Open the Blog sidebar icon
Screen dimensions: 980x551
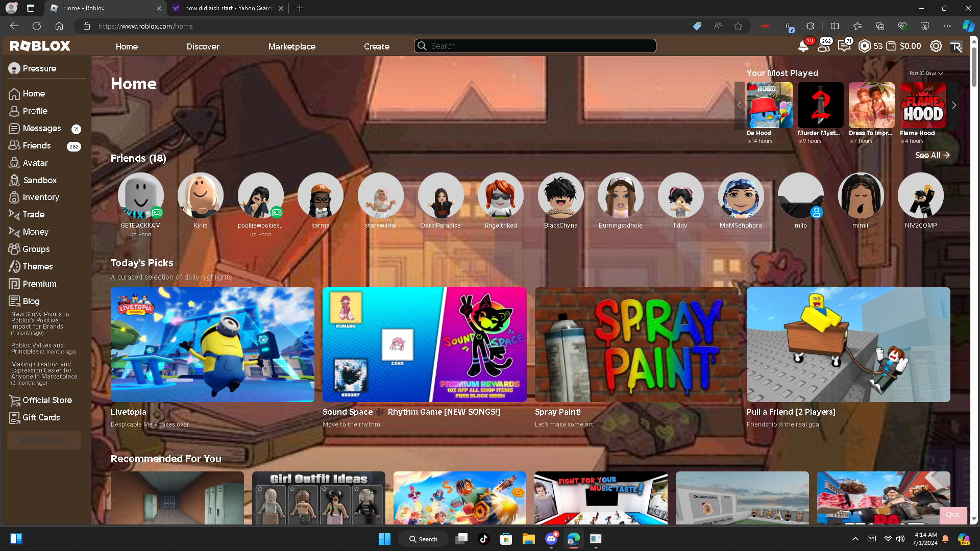coord(14,302)
